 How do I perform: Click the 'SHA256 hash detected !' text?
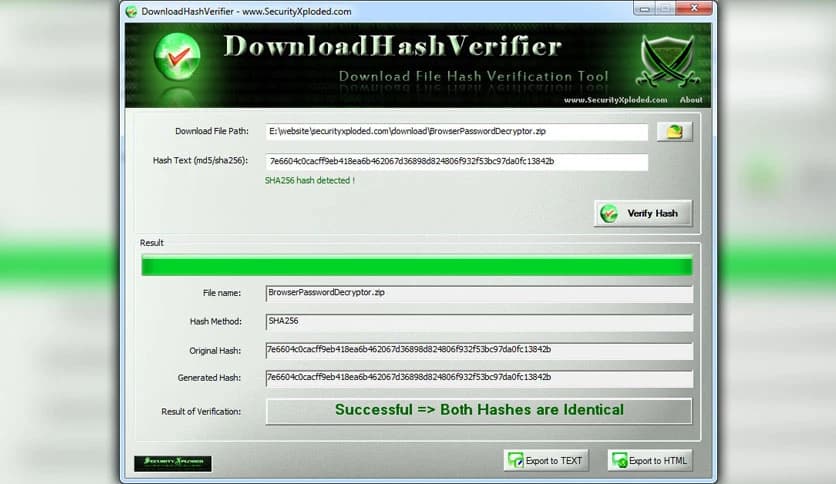[309, 181]
